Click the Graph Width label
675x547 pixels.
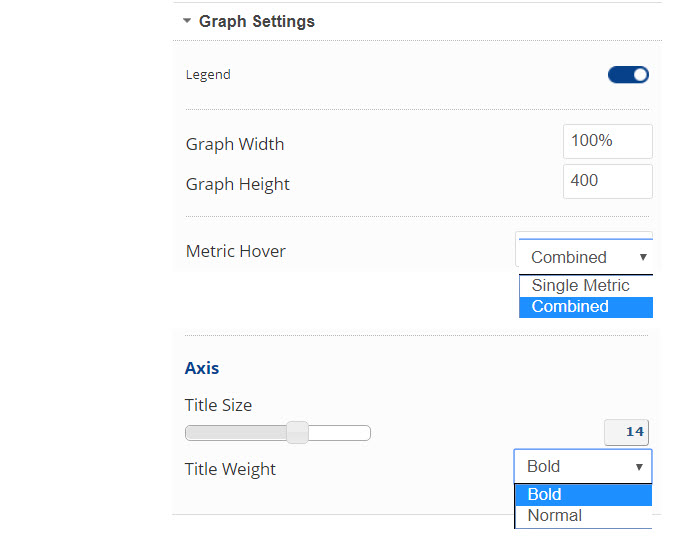pyautogui.click(x=235, y=144)
